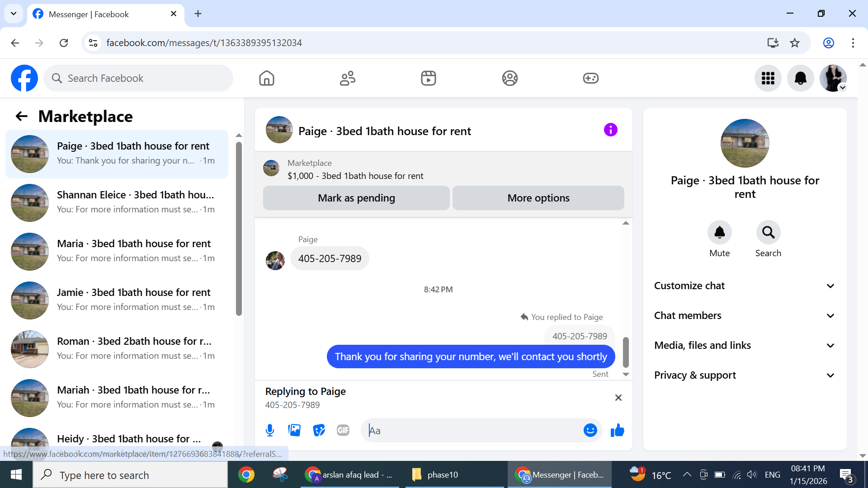Viewport: 868px width, 488px height.
Task: Attach a photo using the image icon
Action: (294, 430)
